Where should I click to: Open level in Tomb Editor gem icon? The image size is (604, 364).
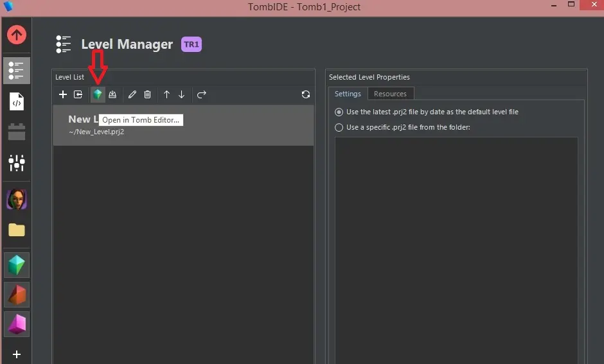click(x=97, y=94)
